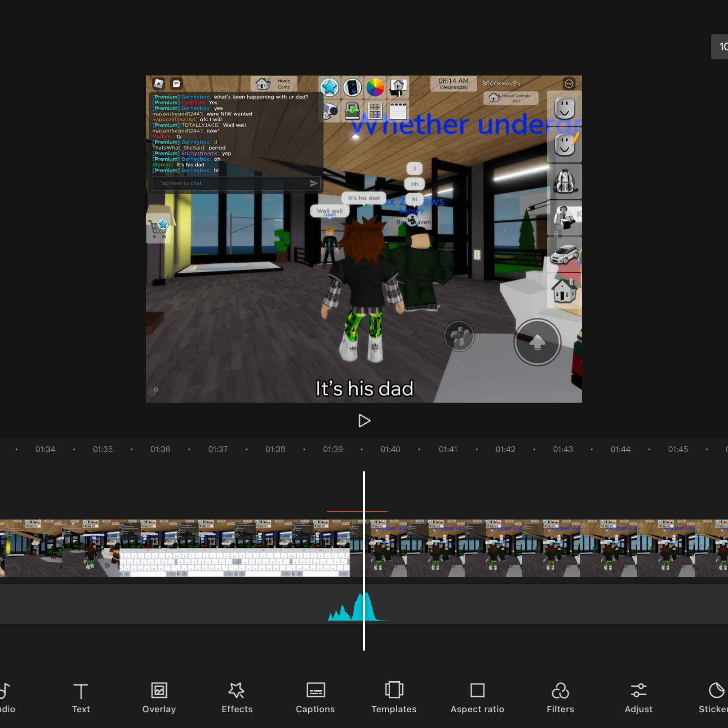Play the video preview
The height and width of the screenshot is (728, 728).
tap(364, 421)
